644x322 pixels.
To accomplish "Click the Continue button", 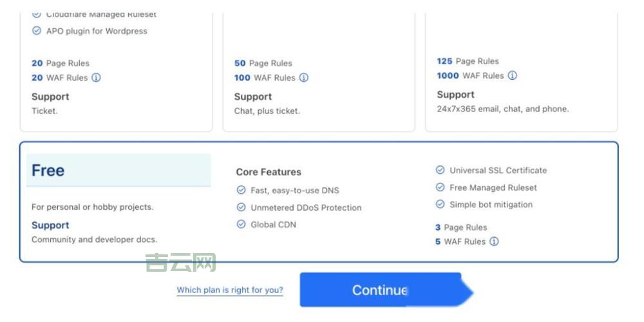I will pos(380,290).
